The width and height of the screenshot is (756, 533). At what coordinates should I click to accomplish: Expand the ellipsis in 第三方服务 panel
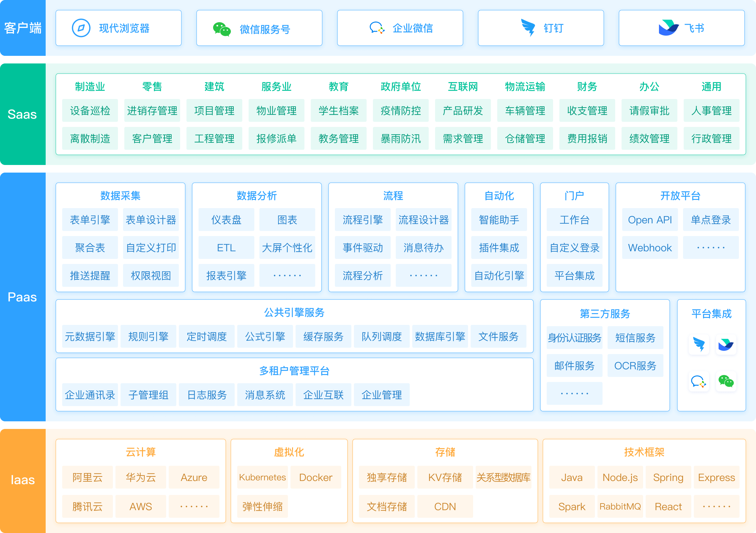click(574, 393)
